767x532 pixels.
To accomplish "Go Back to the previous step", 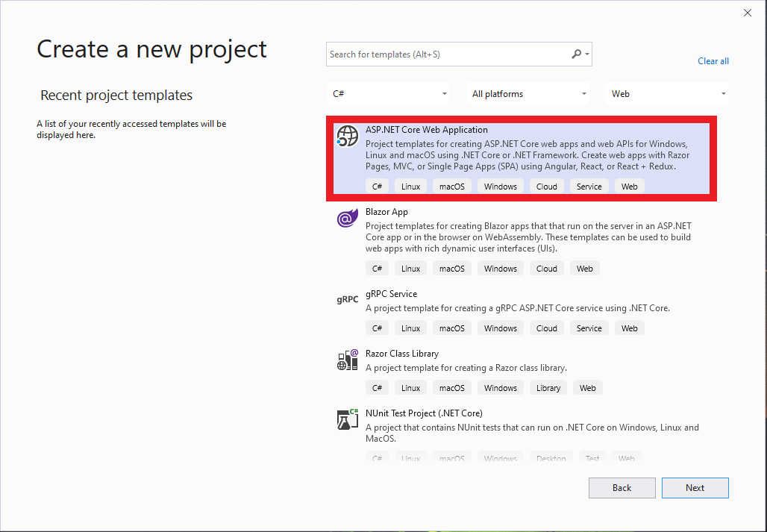I will point(622,488).
